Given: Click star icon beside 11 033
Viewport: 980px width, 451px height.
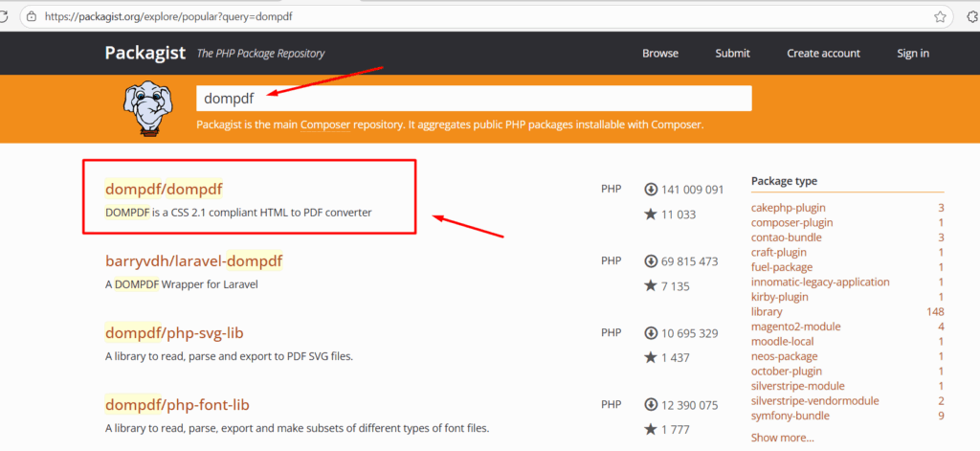Looking at the screenshot, I should click(652, 214).
